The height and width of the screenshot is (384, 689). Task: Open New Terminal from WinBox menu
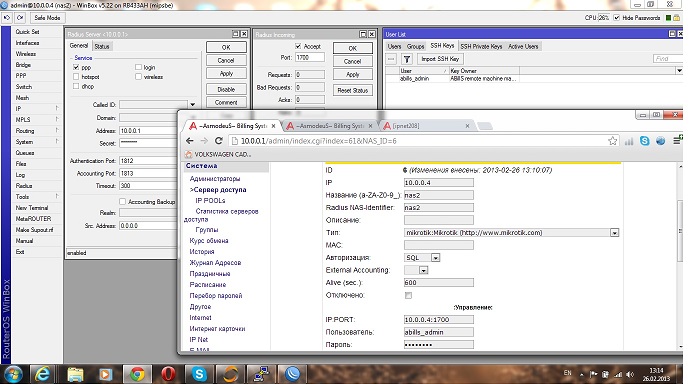coord(32,207)
